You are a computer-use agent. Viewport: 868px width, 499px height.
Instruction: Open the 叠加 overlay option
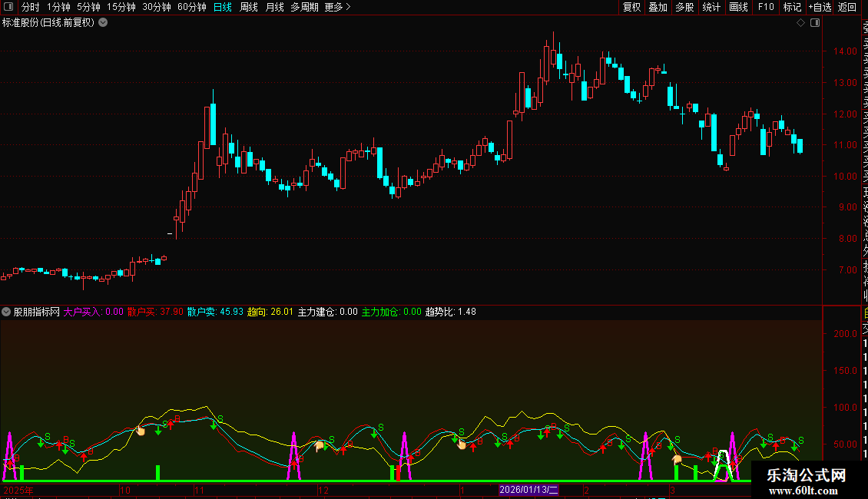tap(658, 7)
